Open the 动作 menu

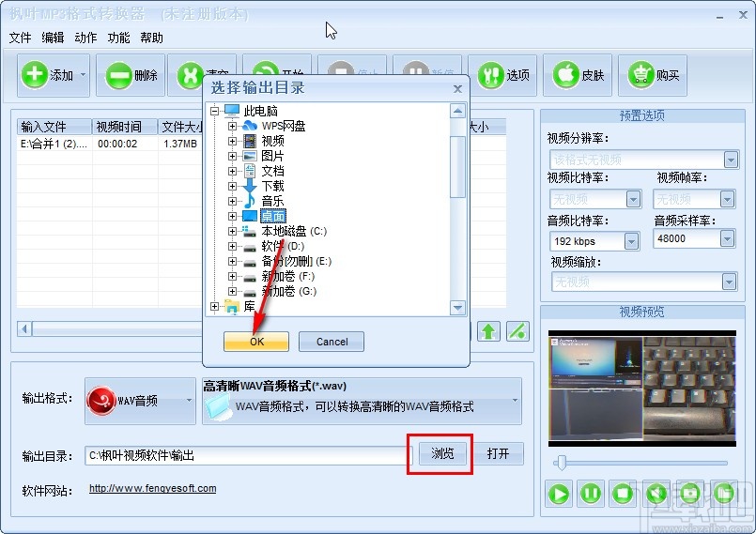click(85, 38)
